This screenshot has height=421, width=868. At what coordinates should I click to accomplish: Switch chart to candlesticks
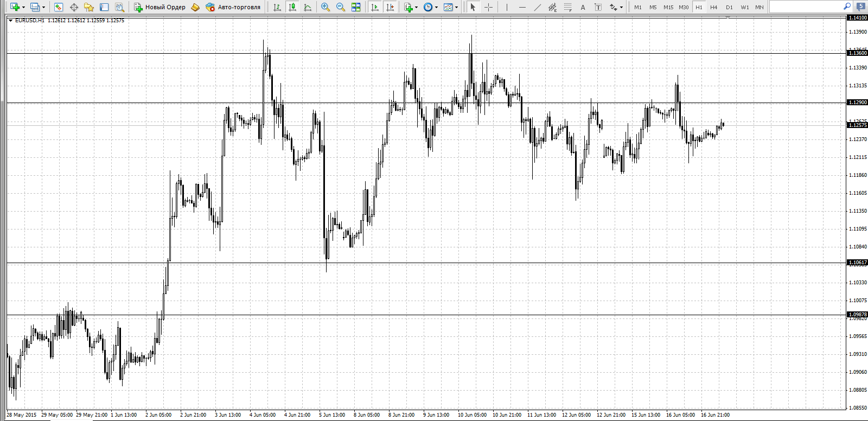pos(292,7)
